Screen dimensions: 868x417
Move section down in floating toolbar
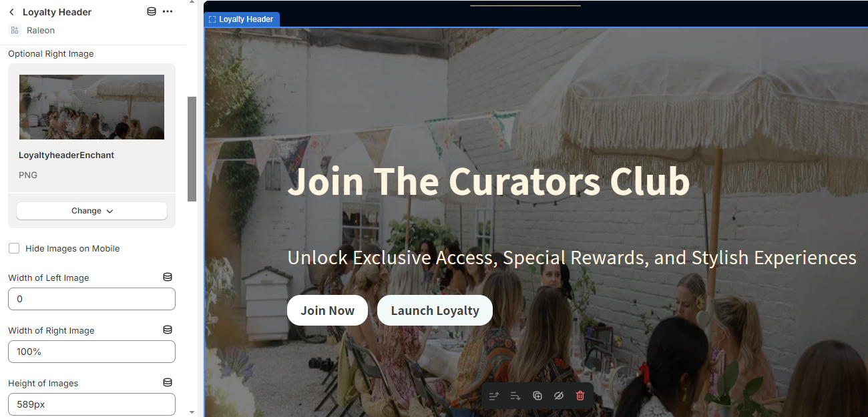[515, 396]
